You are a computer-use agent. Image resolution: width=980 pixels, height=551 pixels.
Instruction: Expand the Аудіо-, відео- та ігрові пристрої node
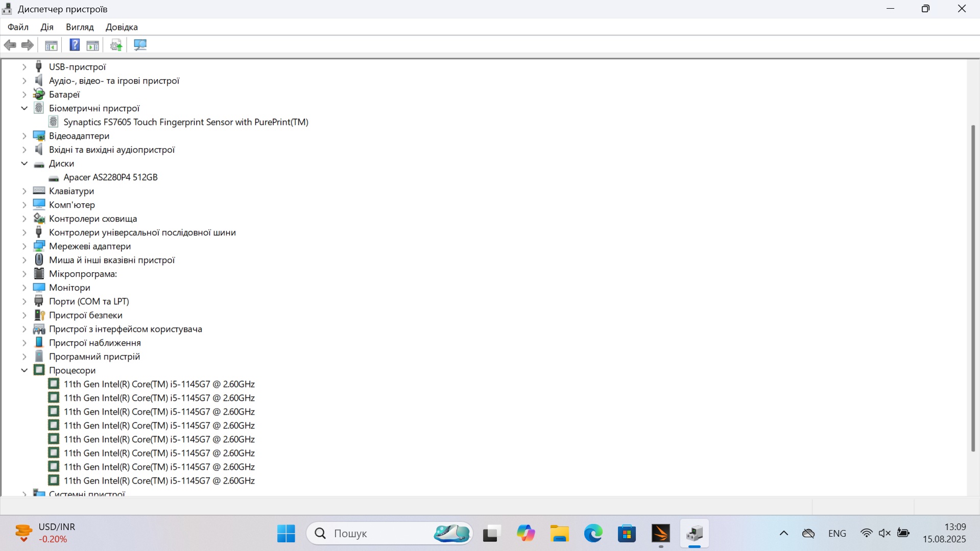click(x=24, y=80)
